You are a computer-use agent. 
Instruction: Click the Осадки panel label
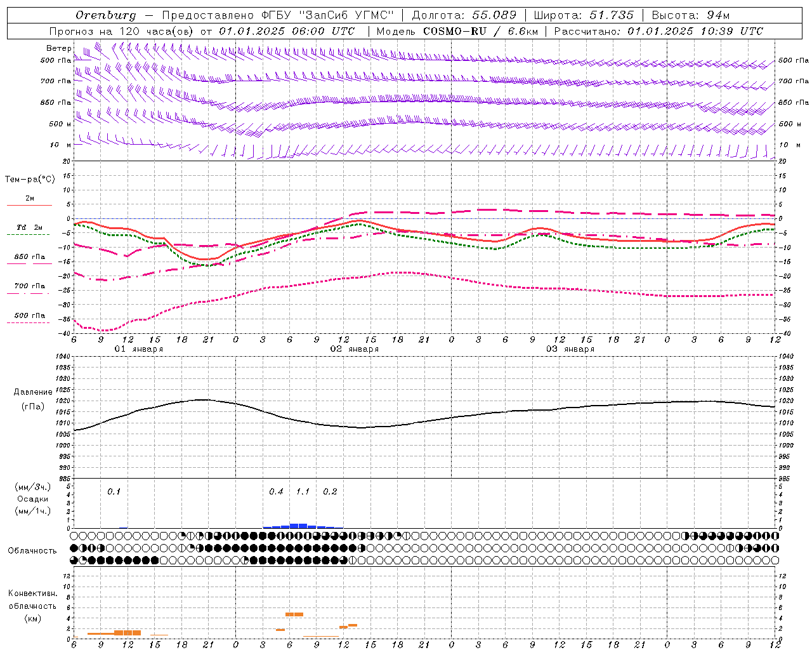(x=33, y=499)
